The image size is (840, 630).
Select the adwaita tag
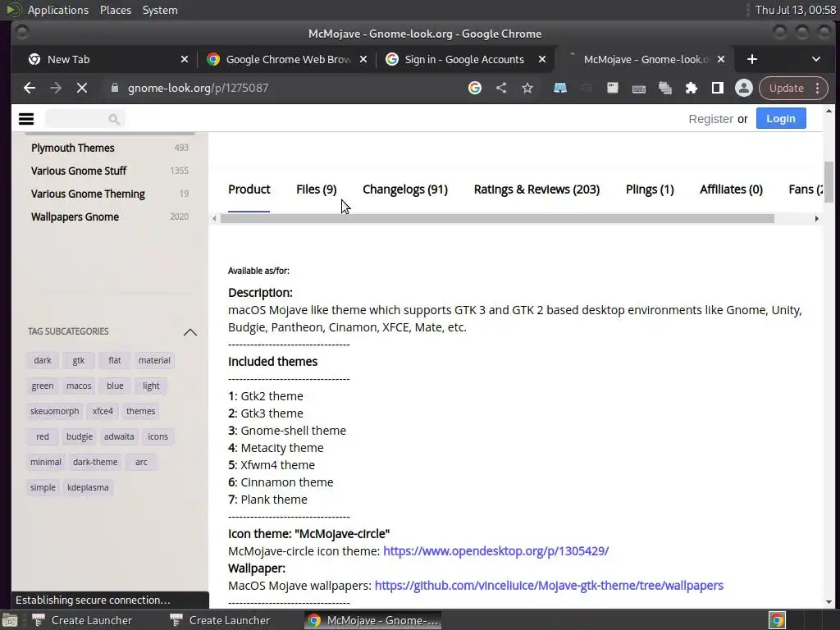[x=119, y=436]
